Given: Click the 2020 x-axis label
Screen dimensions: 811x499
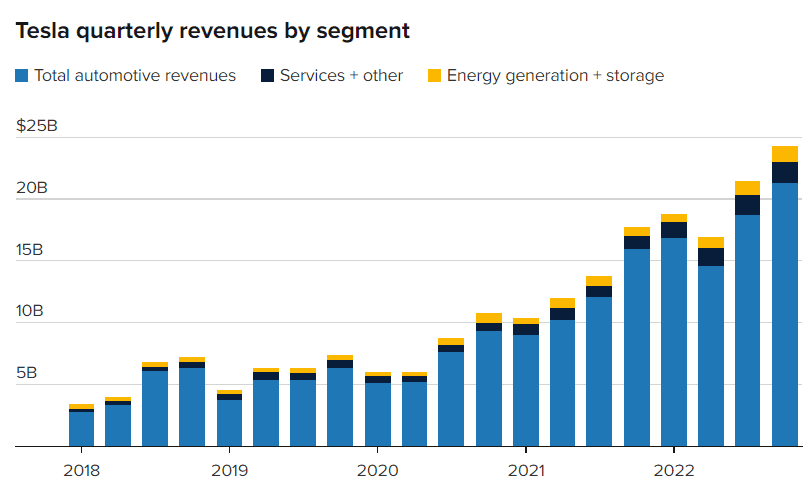Looking at the screenshot, I should [x=378, y=471].
